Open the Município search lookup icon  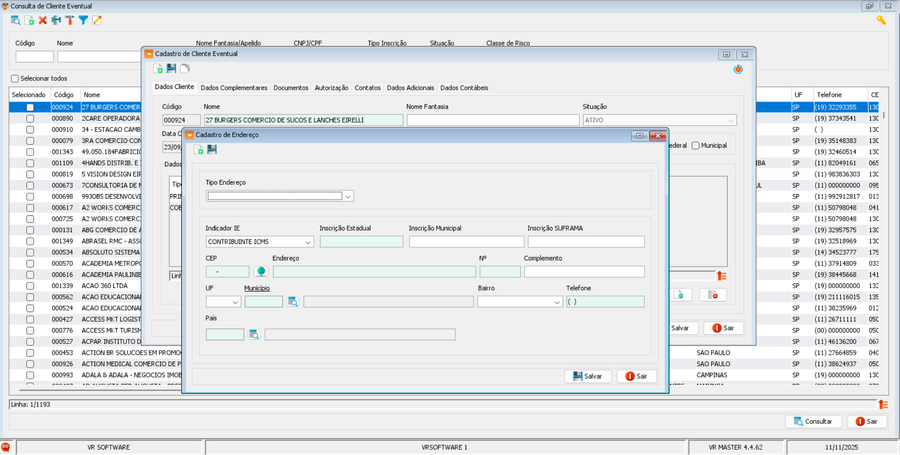(x=293, y=301)
